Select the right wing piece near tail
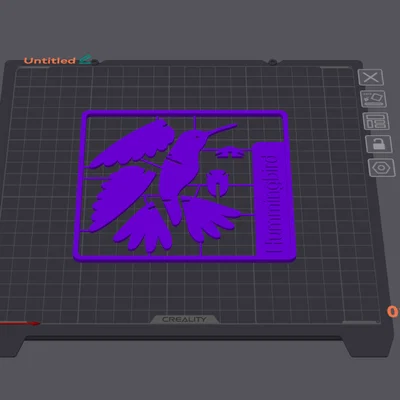Screen dimensions: 400x400 coord(208,217)
